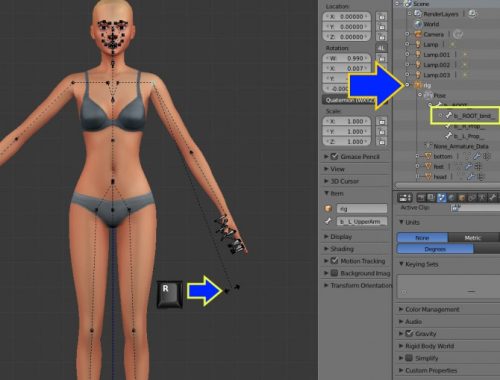The image size is (500, 380).
Task: Click the Rotation W value field
Action: pyautogui.click(x=347, y=58)
